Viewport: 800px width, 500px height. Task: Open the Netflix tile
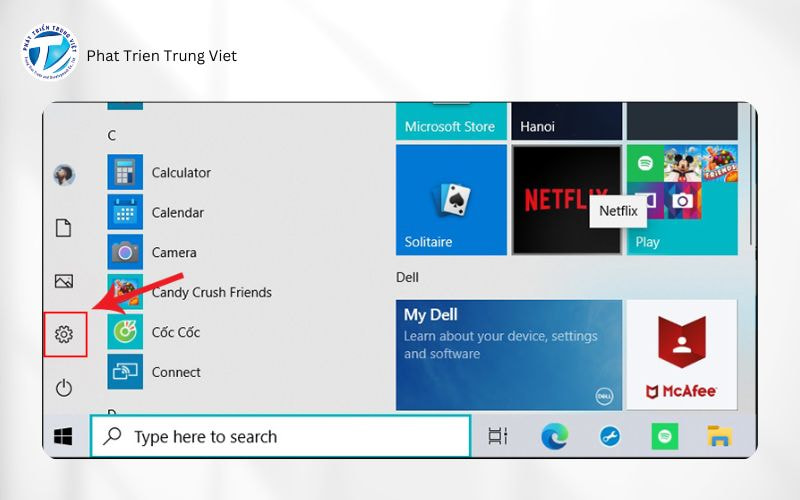(566, 199)
